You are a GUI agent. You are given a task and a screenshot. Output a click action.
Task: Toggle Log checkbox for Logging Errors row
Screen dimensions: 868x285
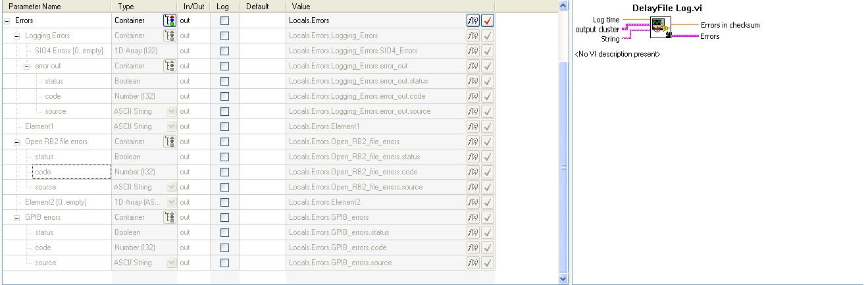click(224, 36)
